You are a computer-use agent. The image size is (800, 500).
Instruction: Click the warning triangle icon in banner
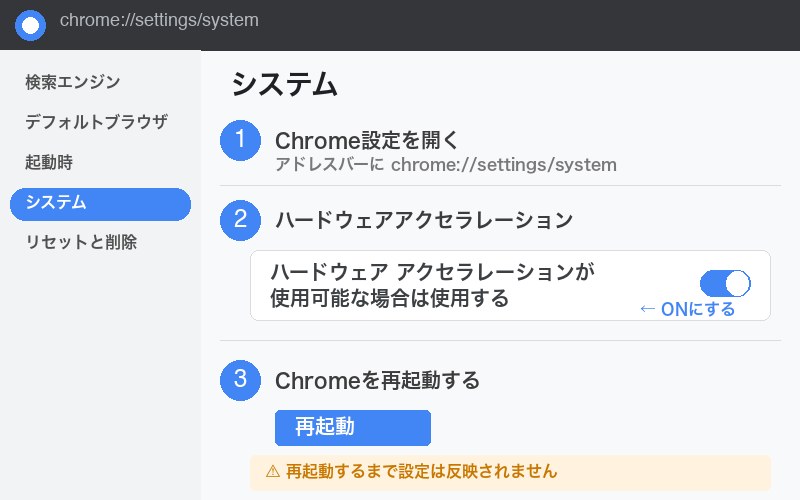tap(273, 471)
